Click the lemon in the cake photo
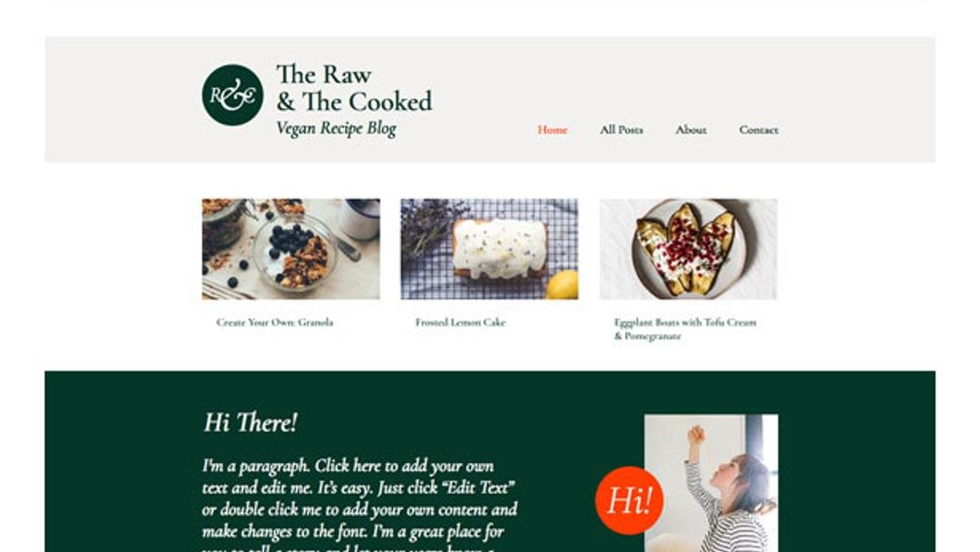Screen dimensions: 980x552 click(563, 285)
